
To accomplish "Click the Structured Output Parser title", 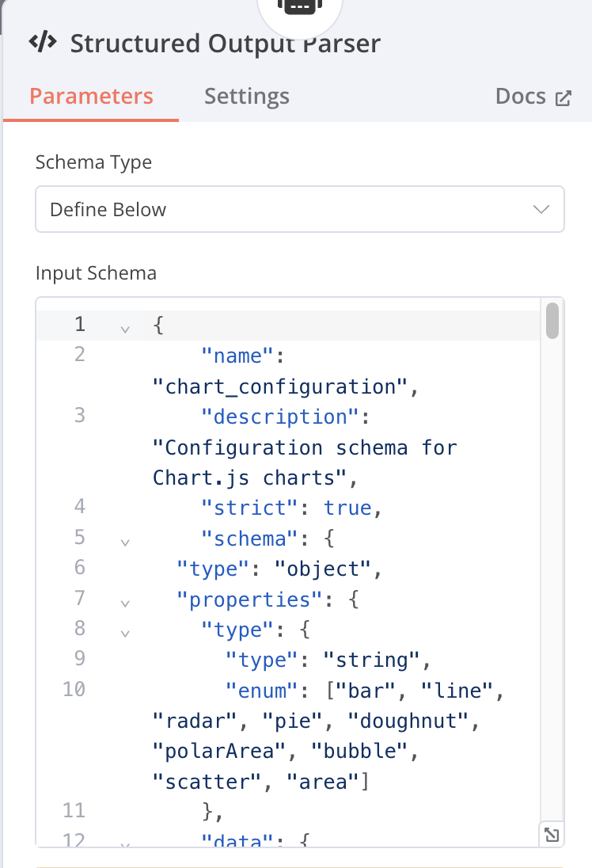I will coord(225,44).
